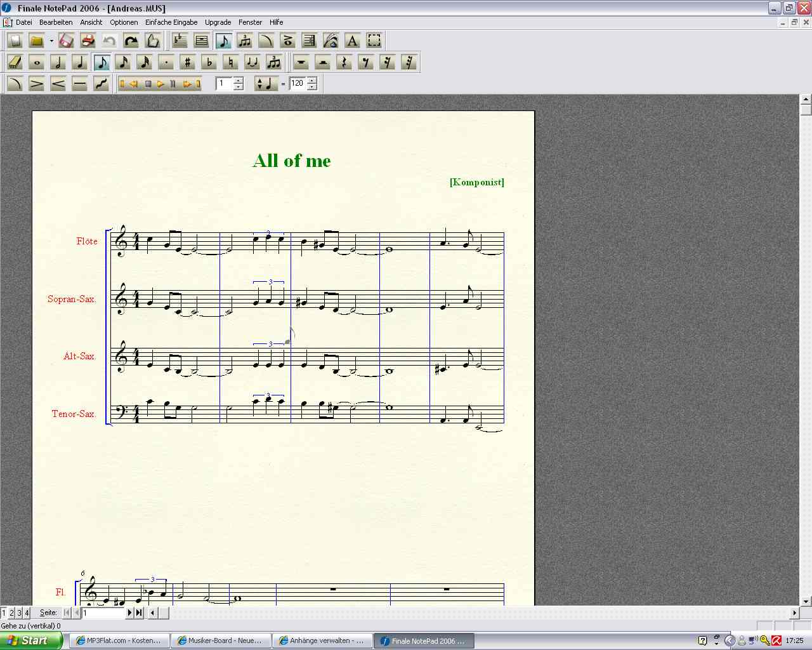
Task: Pick the straight line smart shape
Action: [80, 83]
